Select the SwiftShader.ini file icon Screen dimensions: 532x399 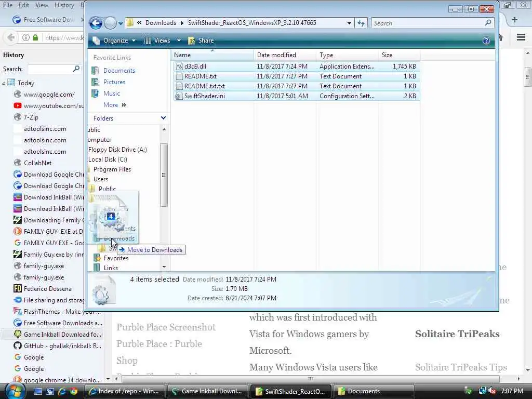pos(179,96)
